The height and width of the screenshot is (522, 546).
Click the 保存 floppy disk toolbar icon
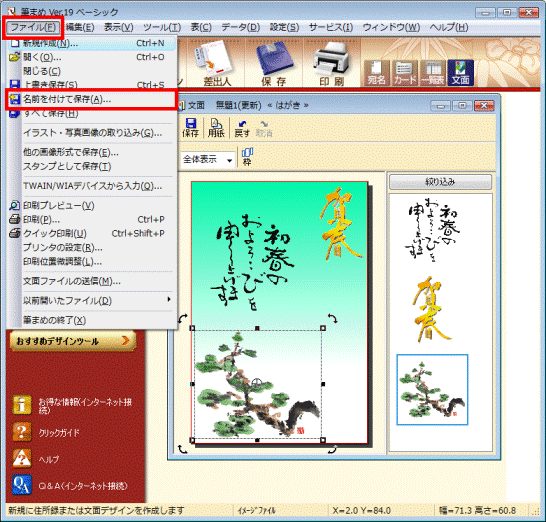[x=274, y=64]
